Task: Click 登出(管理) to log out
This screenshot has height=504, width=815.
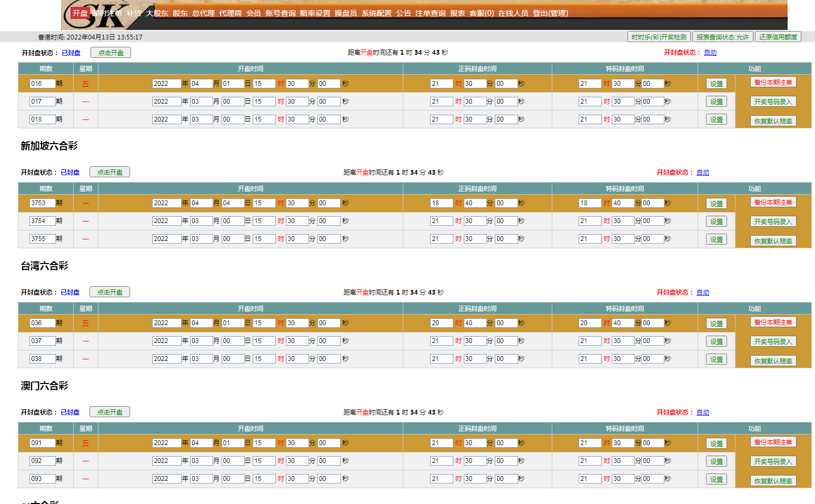Action: [550, 13]
